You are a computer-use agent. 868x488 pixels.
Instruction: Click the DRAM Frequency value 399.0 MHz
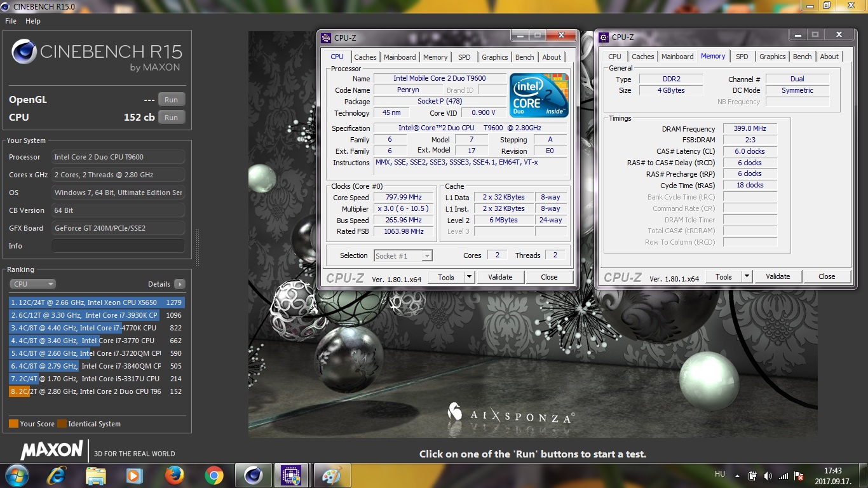pyautogui.click(x=750, y=128)
